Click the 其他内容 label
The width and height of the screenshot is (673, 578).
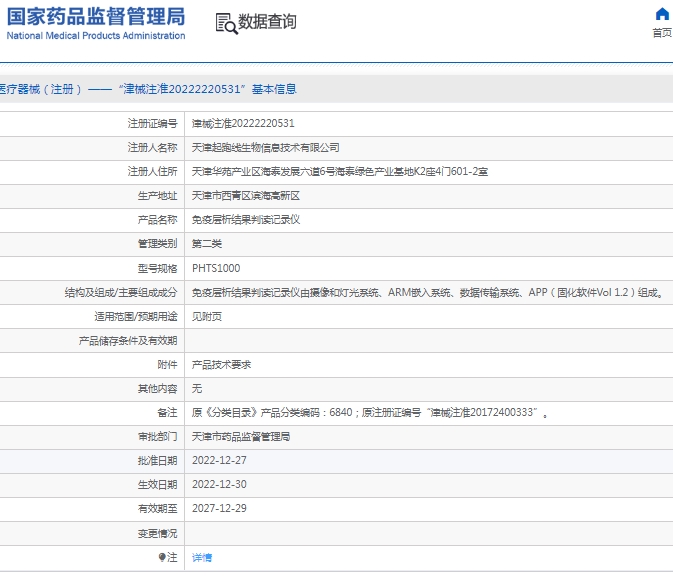tap(158, 389)
